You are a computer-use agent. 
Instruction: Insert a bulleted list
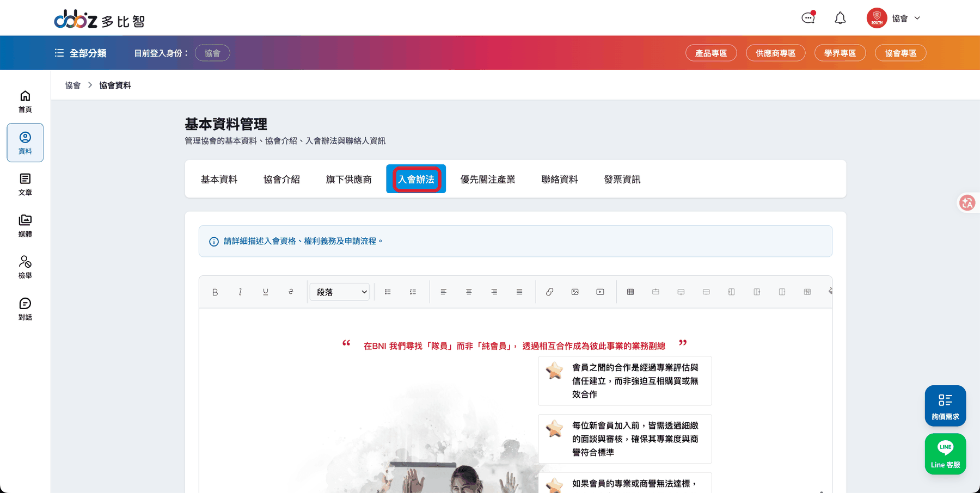click(388, 292)
